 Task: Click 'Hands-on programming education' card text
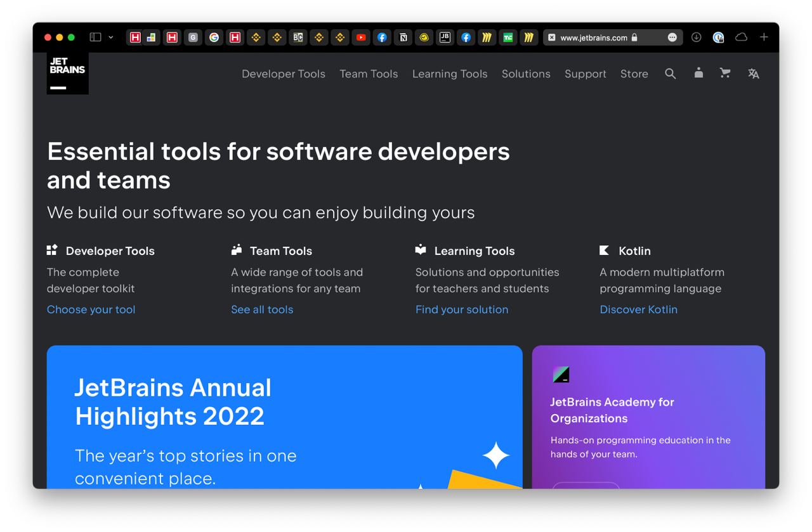pyautogui.click(x=641, y=447)
